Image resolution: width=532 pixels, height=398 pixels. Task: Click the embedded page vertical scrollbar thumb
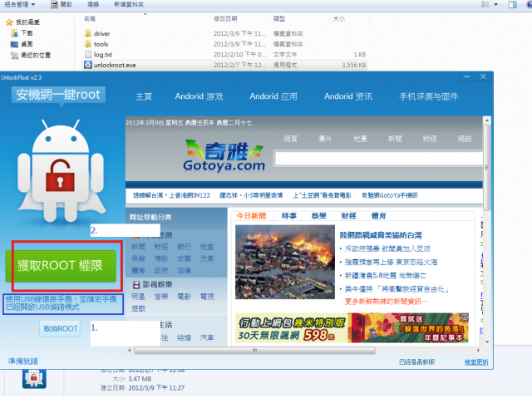[486, 168]
